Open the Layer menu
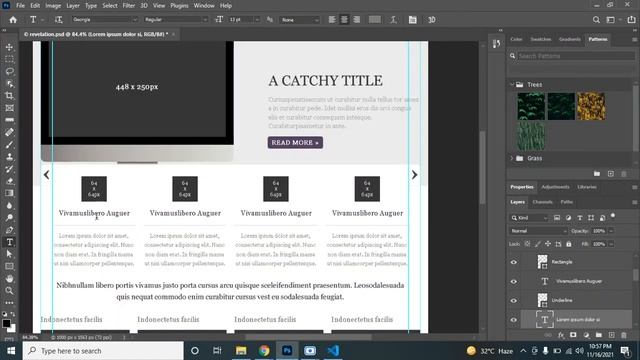Screen dimensions: 640x360 click(73, 6)
